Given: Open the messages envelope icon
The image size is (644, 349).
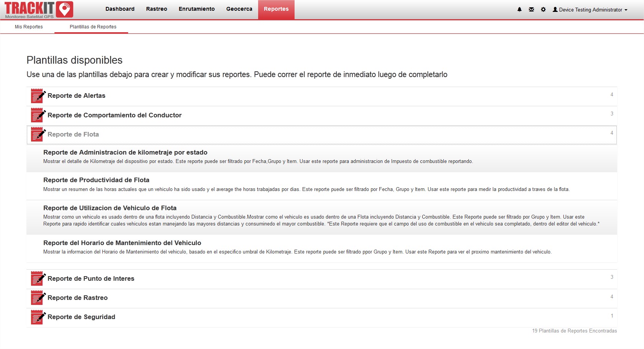Looking at the screenshot, I should click(531, 10).
